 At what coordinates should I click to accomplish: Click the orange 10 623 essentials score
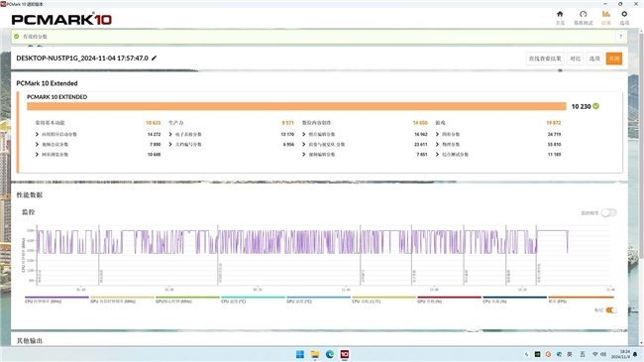(154, 123)
